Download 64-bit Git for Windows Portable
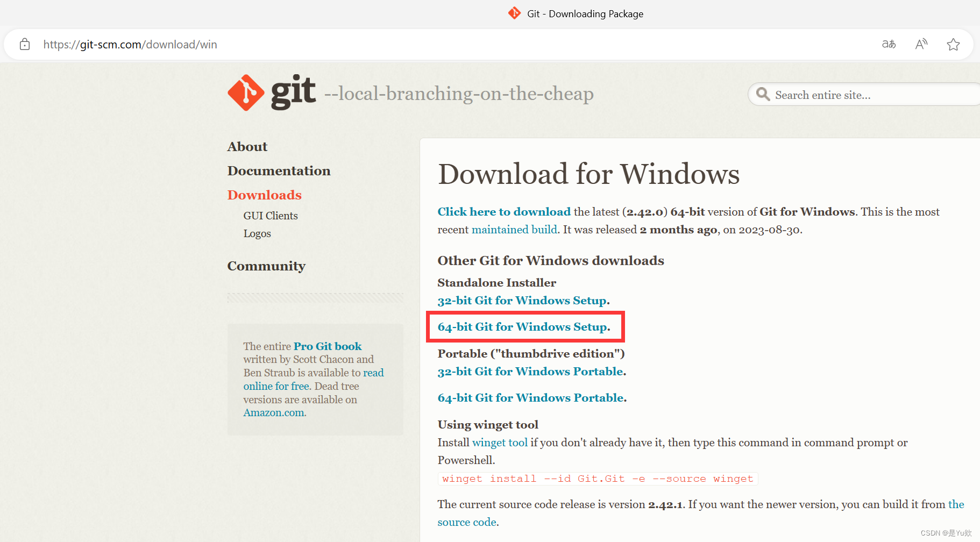This screenshot has width=980, height=542. tap(531, 398)
